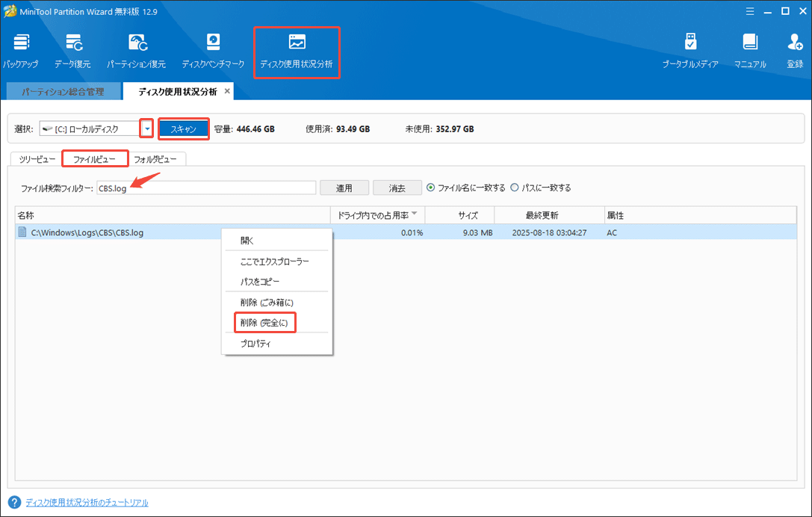The height and width of the screenshot is (517, 812).
Task: Click the file search filter input field
Action: (206, 188)
